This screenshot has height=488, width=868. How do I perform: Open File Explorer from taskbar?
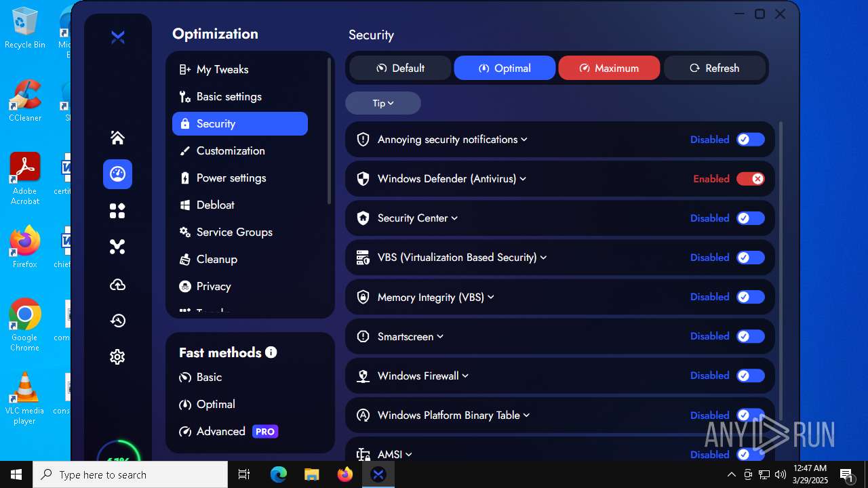tap(311, 474)
